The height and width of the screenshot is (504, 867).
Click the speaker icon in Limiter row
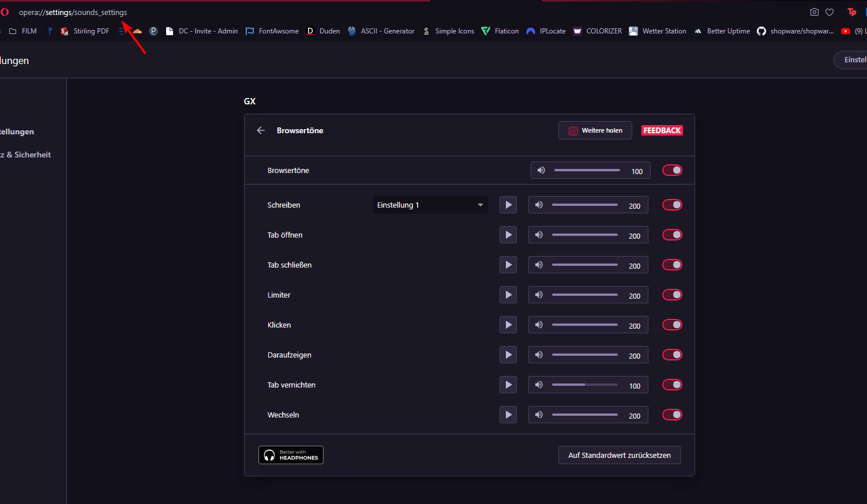pyautogui.click(x=539, y=295)
